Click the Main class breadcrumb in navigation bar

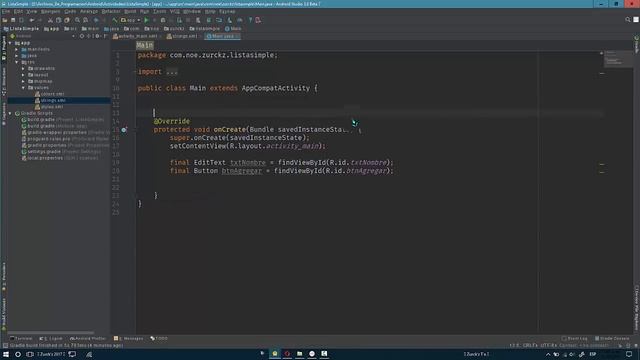tap(233, 29)
